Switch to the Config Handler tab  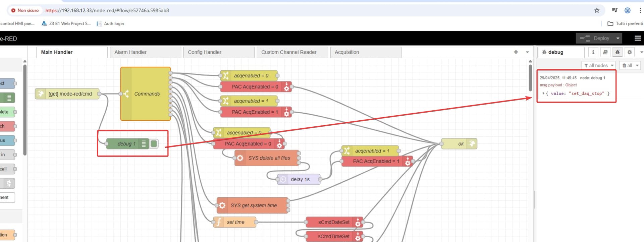pos(219,52)
